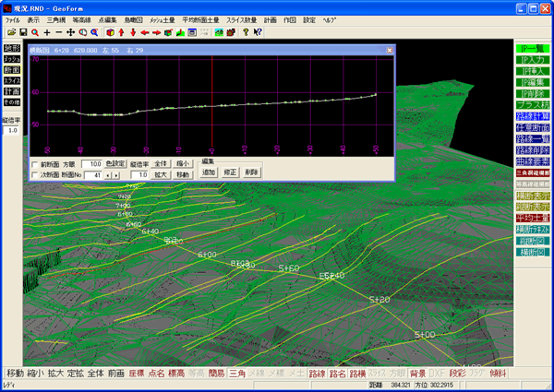
Task: Open the 計画 menu
Action: click(270, 20)
